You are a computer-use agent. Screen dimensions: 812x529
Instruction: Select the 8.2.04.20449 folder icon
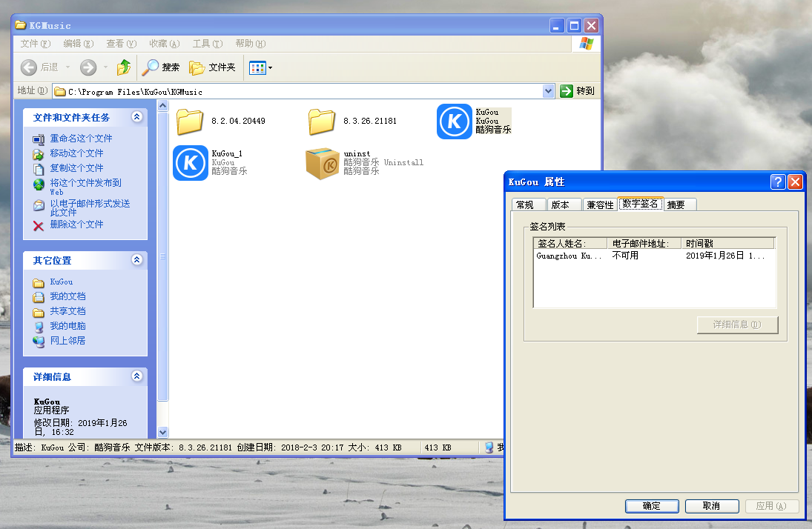pyautogui.click(x=190, y=121)
